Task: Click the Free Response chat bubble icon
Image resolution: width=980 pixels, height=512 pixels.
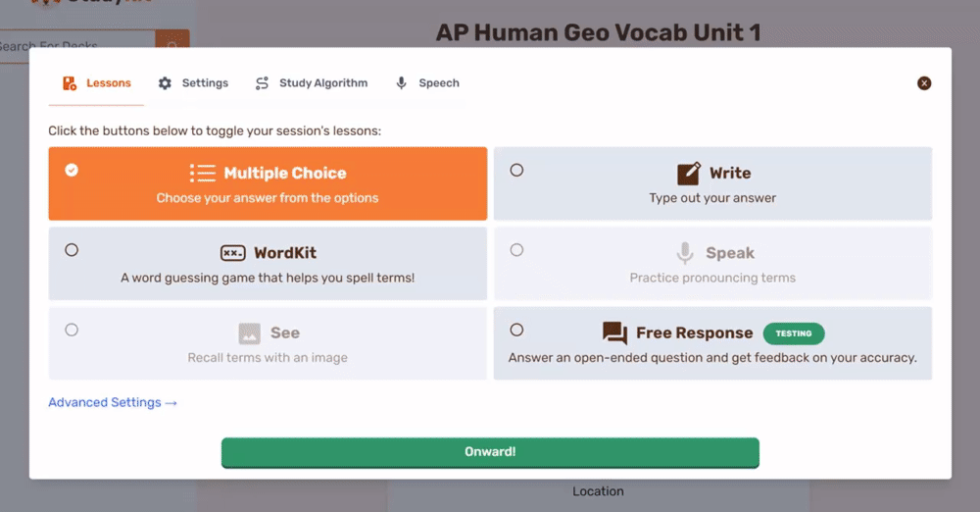Action: click(614, 333)
